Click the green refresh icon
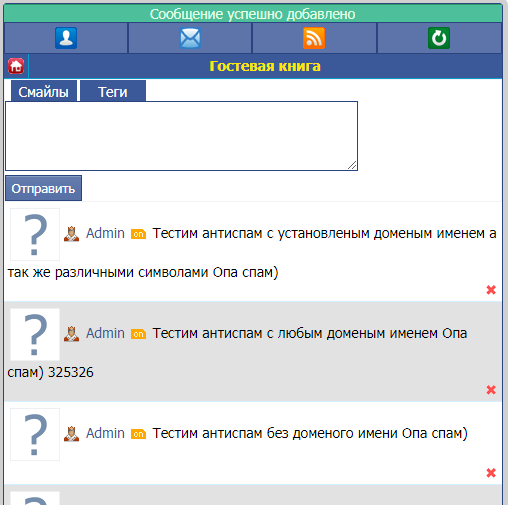 pyautogui.click(x=439, y=38)
